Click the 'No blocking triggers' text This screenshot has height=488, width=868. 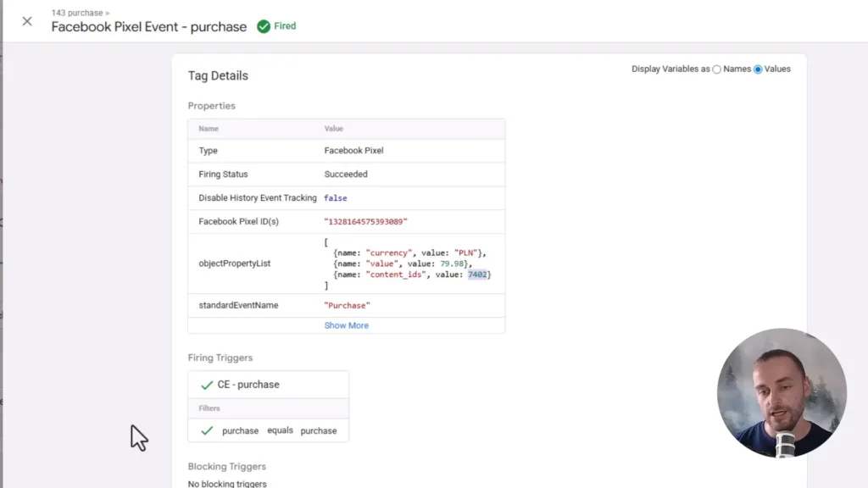click(227, 484)
